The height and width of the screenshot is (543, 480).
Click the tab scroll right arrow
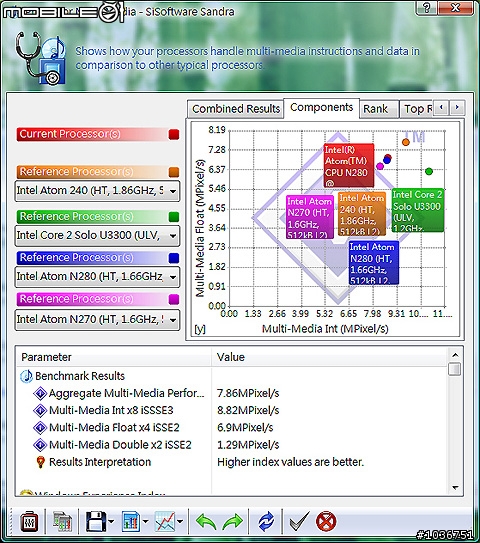(x=457, y=108)
